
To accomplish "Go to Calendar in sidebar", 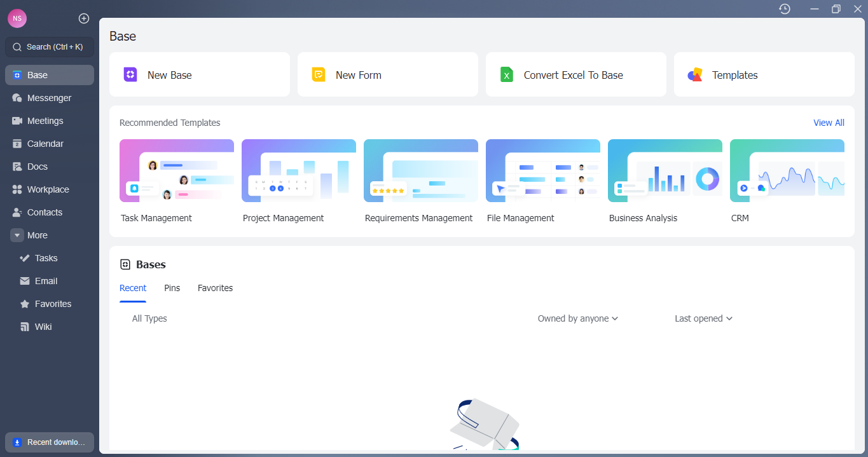I will pyautogui.click(x=50, y=144).
